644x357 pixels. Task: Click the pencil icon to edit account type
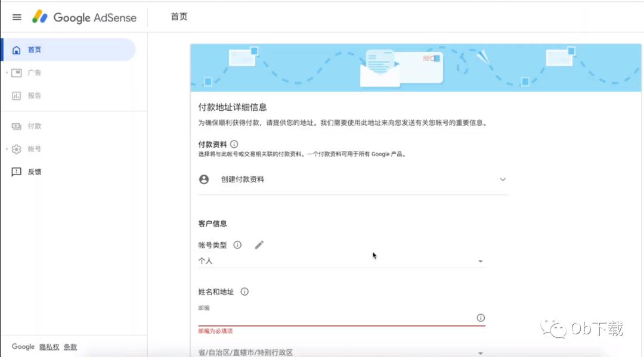click(x=259, y=244)
